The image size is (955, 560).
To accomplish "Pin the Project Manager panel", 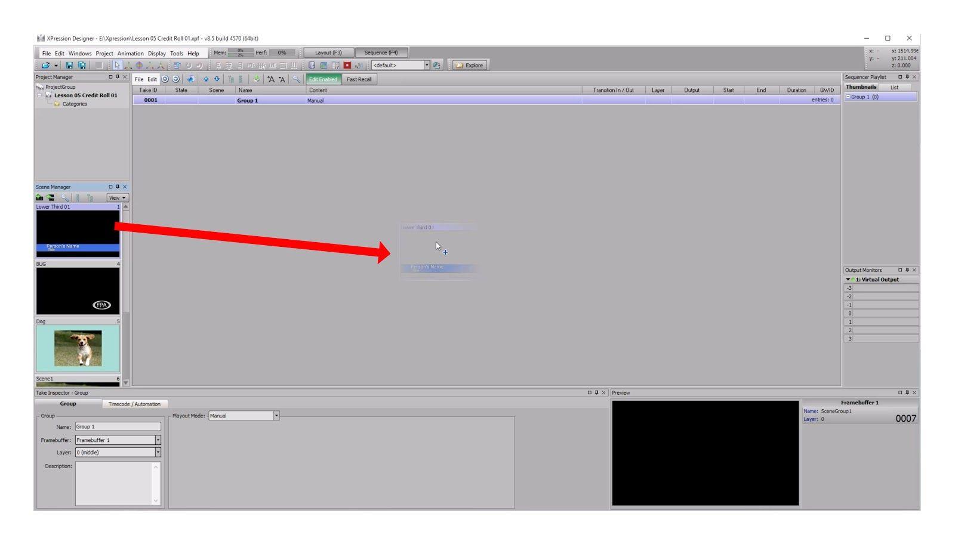I will pyautogui.click(x=118, y=77).
